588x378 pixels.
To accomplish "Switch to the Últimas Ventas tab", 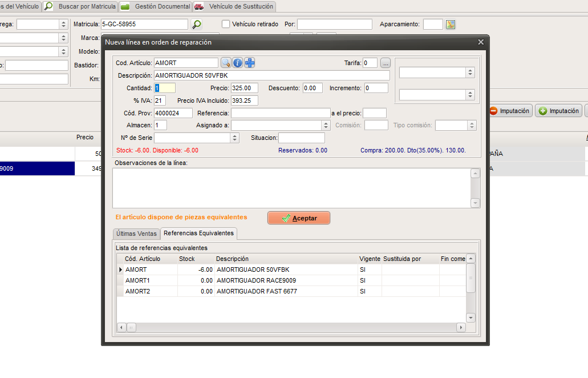I will click(x=136, y=234).
